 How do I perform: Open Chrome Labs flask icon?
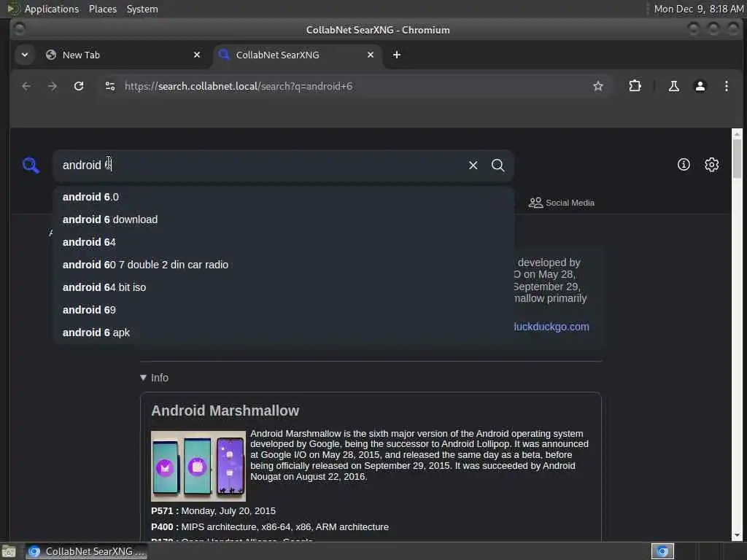click(x=673, y=86)
